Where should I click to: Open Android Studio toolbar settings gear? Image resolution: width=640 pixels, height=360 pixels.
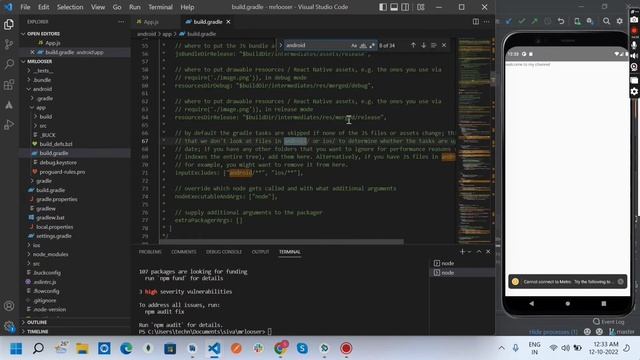[620, 21]
